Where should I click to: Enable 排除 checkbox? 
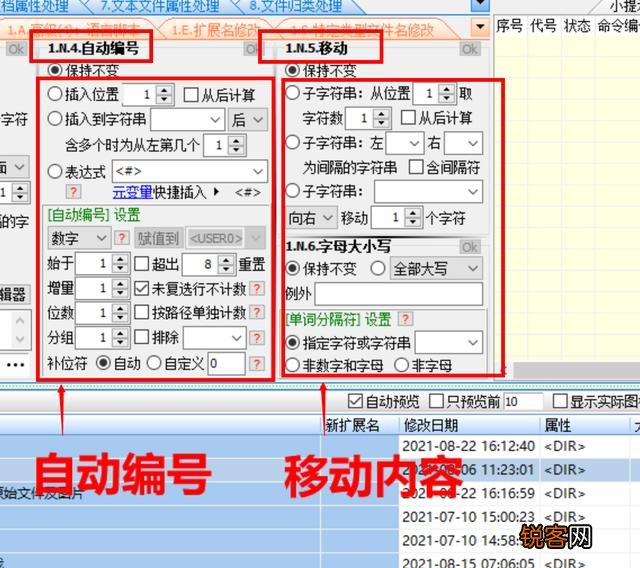click(141, 337)
